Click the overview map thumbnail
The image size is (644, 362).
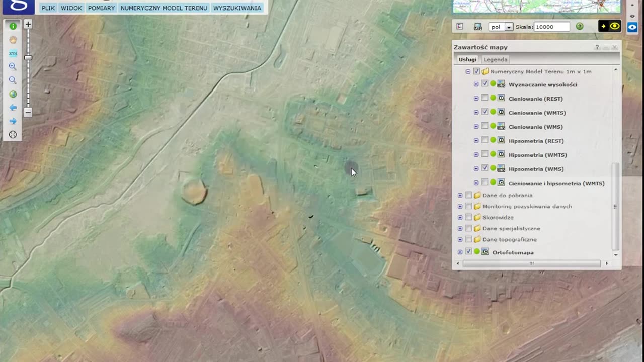537,6
